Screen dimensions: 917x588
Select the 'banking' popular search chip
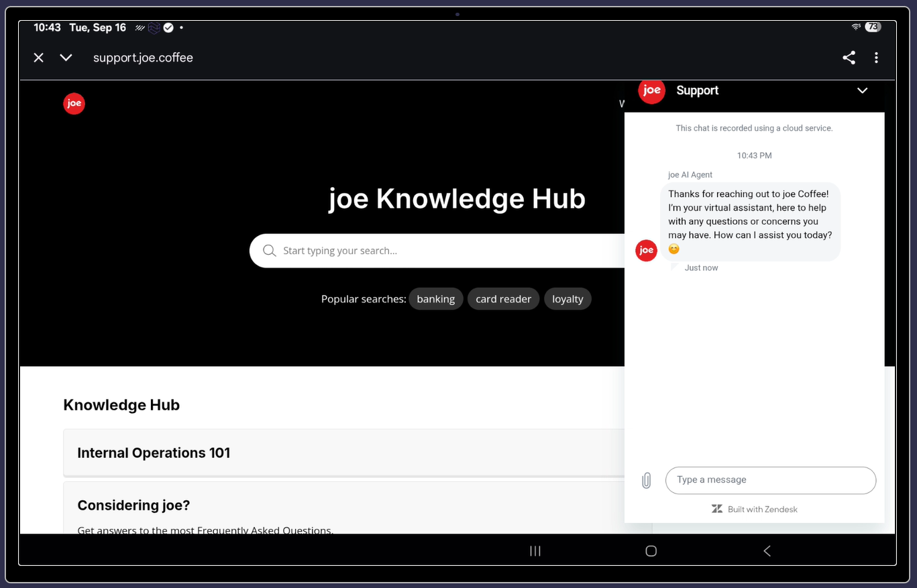tap(436, 299)
